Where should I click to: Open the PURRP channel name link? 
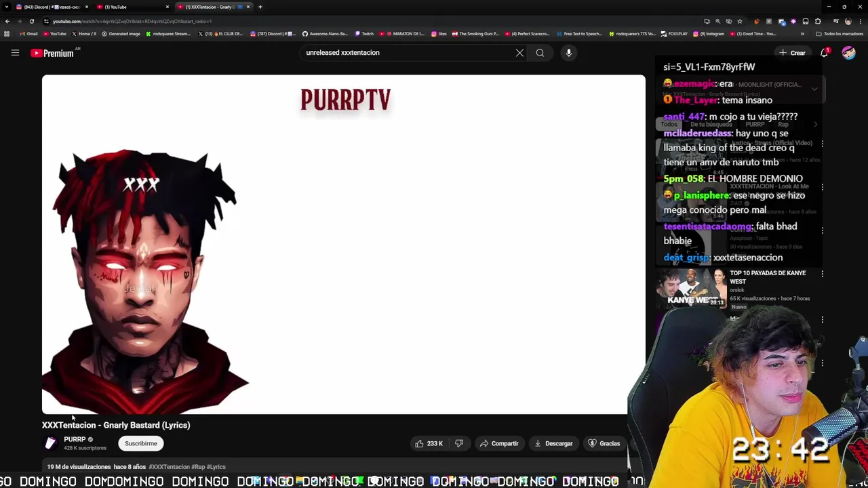(x=75, y=439)
